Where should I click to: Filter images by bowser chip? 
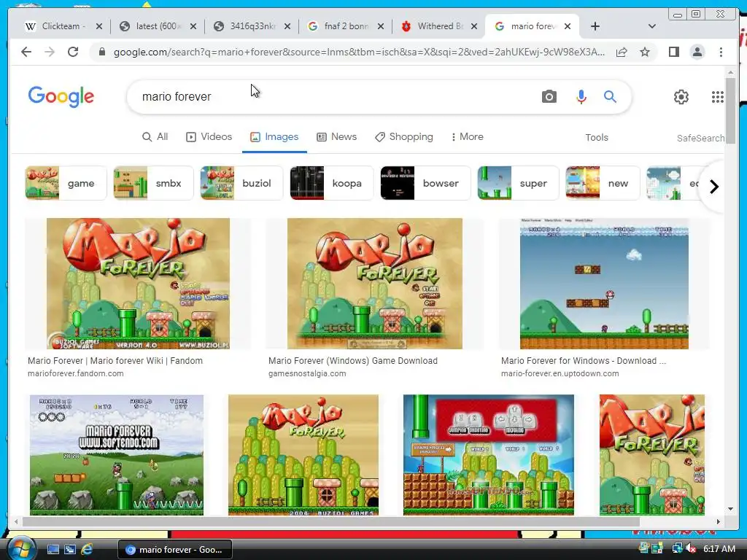click(425, 183)
